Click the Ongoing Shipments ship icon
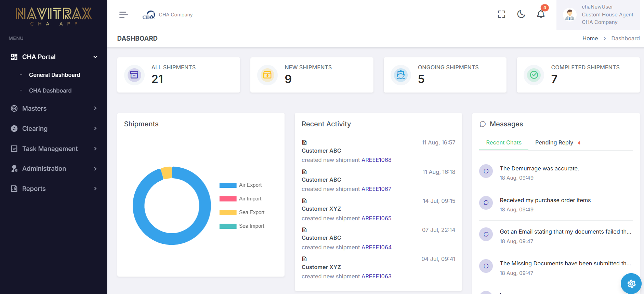Image resolution: width=644 pixels, height=294 pixels. [x=400, y=75]
